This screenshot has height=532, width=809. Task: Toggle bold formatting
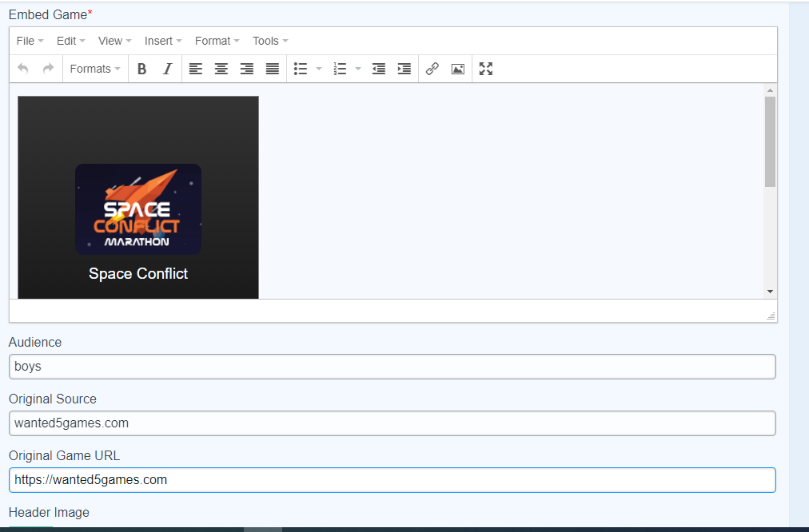(141, 69)
